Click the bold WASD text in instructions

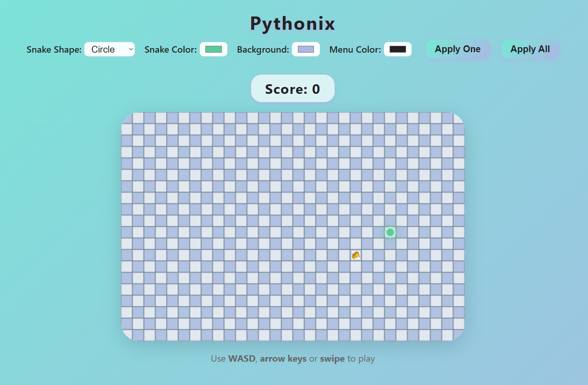[x=242, y=359]
